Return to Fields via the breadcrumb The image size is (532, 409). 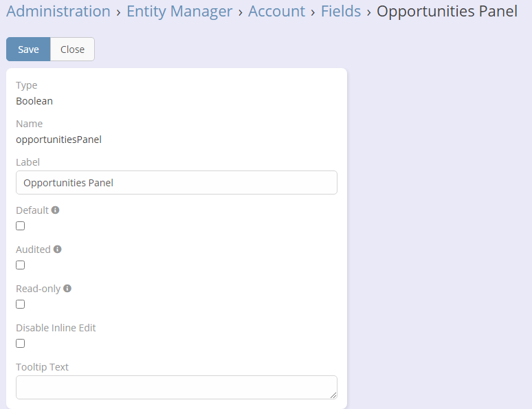pos(341,12)
